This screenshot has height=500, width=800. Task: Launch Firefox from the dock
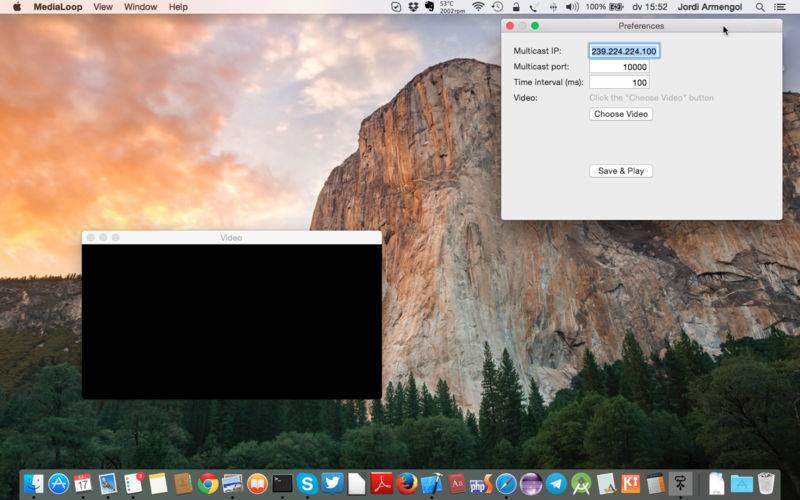pyautogui.click(x=407, y=484)
